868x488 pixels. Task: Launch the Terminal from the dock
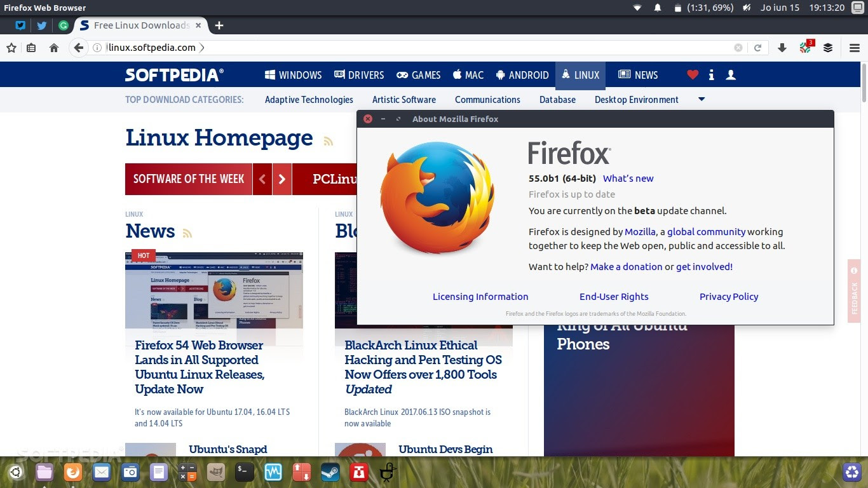pyautogui.click(x=245, y=472)
